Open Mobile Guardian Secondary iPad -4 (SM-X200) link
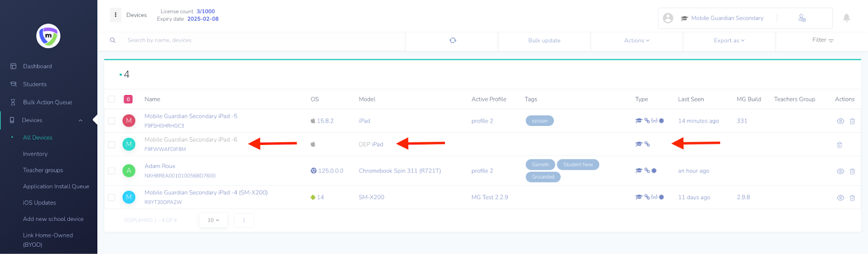This screenshot has height=254, width=868. pyautogui.click(x=206, y=193)
